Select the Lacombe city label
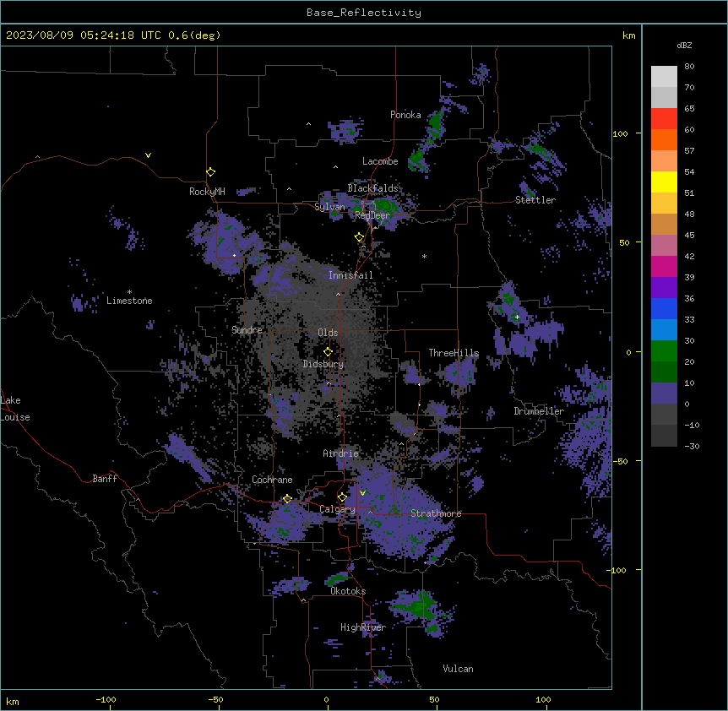This screenshot has width=728, height=711. click(x=380, y=161)
